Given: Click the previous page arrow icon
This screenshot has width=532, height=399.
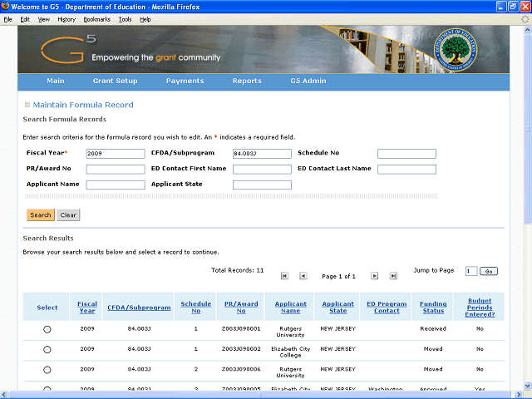Looking at the screenshot, I should pos(303,276).
